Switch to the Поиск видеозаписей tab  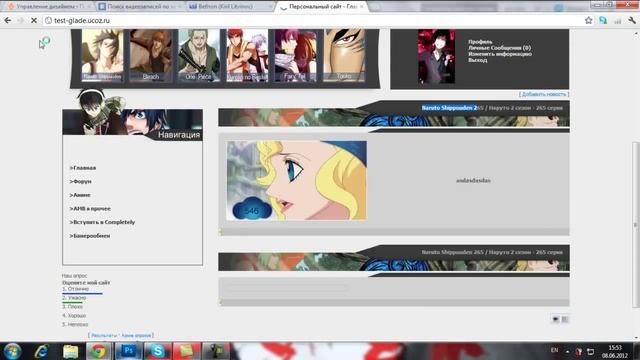coord(139,7)
